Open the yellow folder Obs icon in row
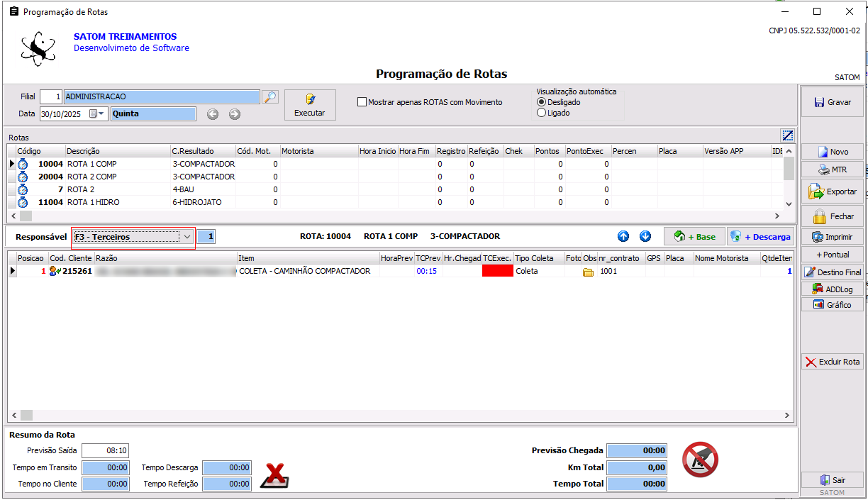Viewport: 868px width, 500px height. [x=588, y=272]
